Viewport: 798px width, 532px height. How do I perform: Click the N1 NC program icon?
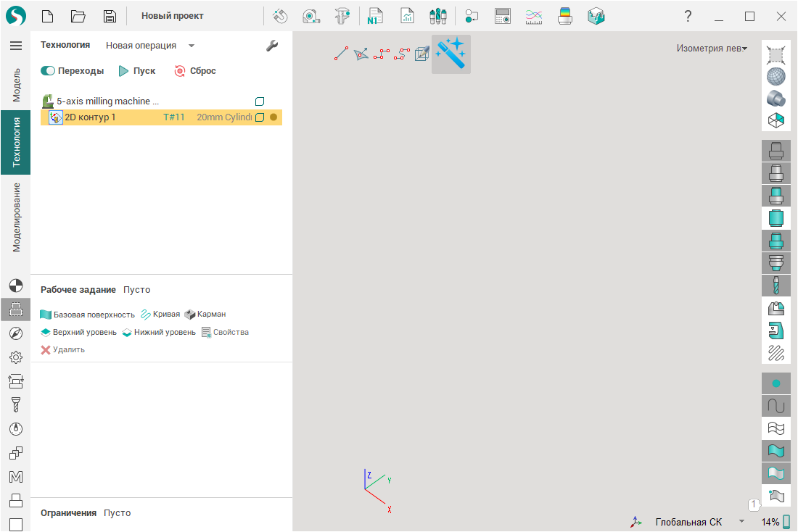coord(375,16)
